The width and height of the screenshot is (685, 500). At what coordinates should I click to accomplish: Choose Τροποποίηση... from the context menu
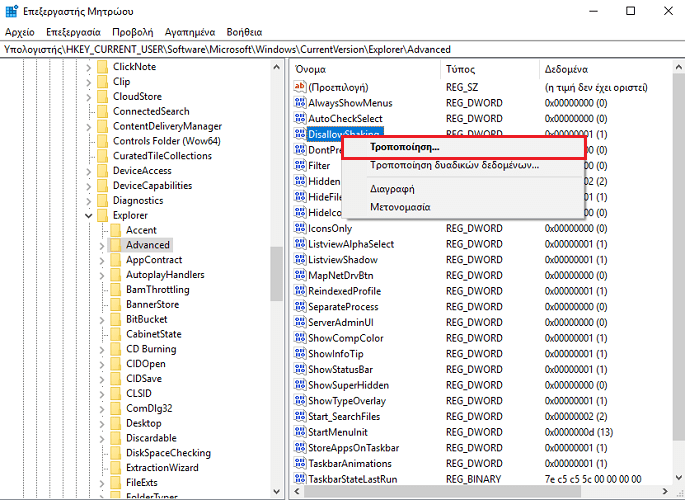pyautogui.click(x=463, y=147)
